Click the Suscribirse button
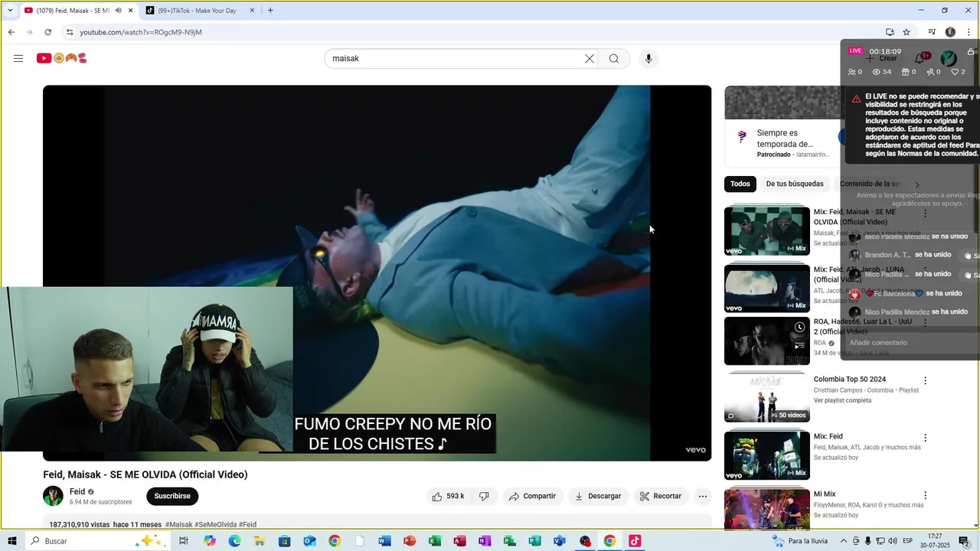980x551 pixels. tap(172, 496)
